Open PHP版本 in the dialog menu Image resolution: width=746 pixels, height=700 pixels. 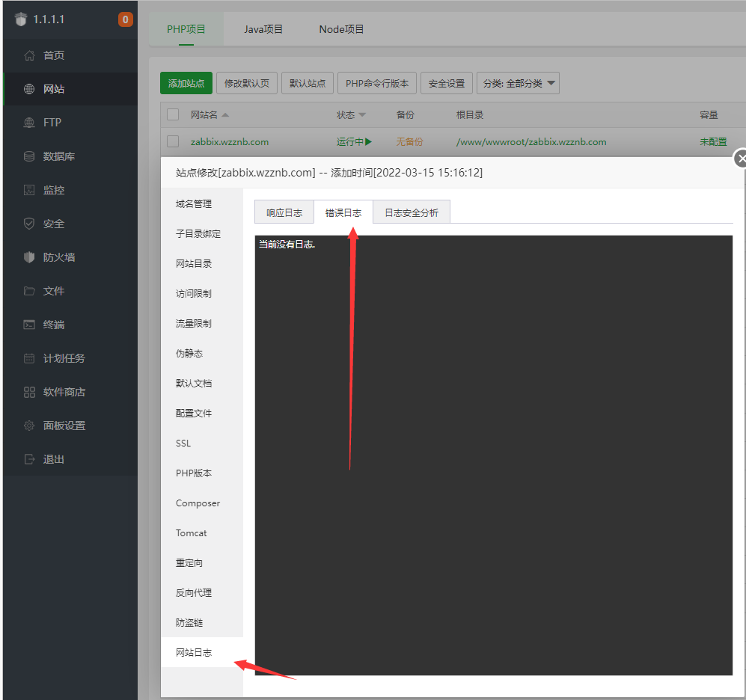pyautogui.click(x=202, y=473)
